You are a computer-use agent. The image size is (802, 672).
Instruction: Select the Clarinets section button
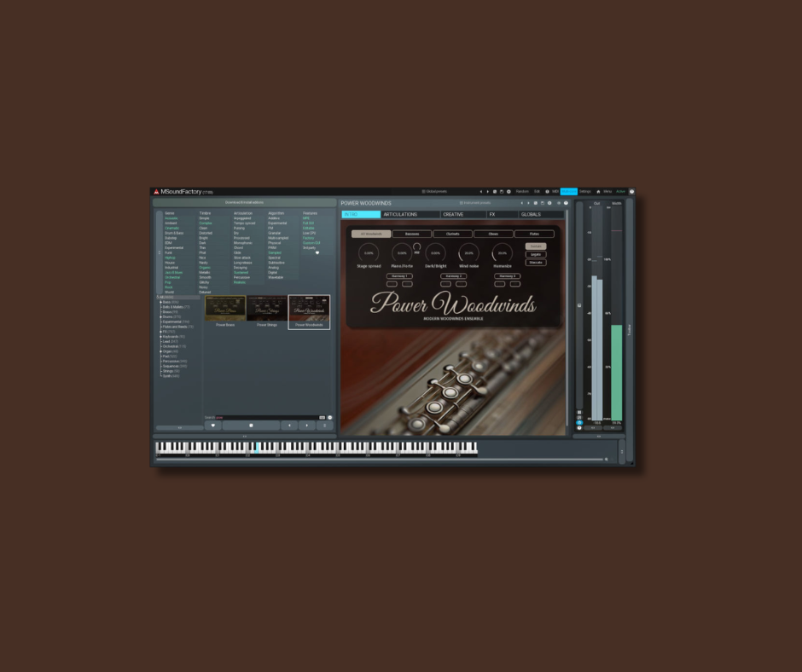[x=453, y=234]
